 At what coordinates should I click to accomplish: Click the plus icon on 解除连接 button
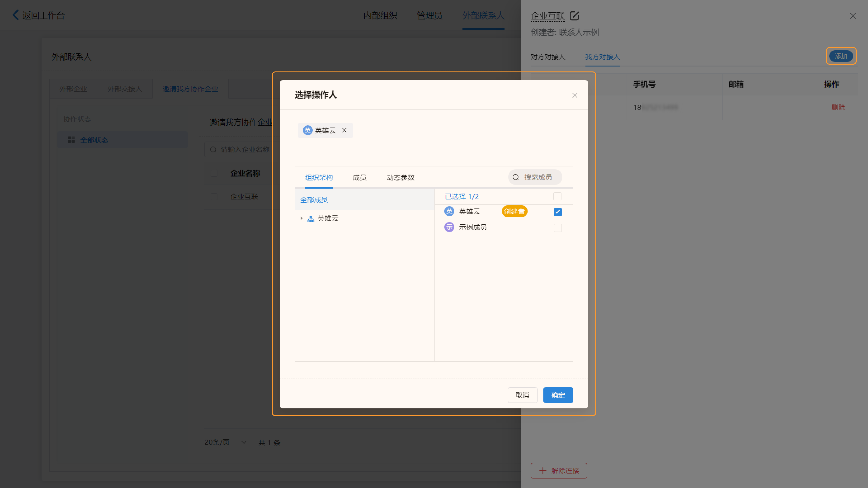point(542,471)
